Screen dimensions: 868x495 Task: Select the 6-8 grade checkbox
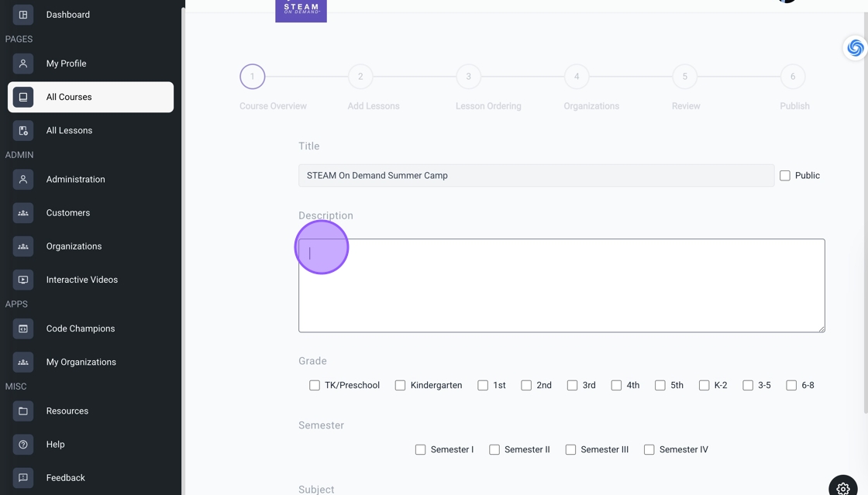tap(791, 385)
